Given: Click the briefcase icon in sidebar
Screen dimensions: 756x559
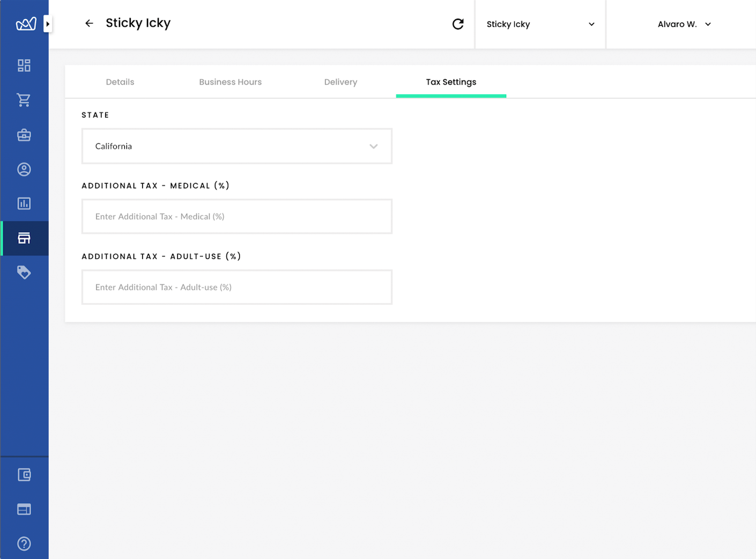Looking at the screenshot, I should coord(24,135).
